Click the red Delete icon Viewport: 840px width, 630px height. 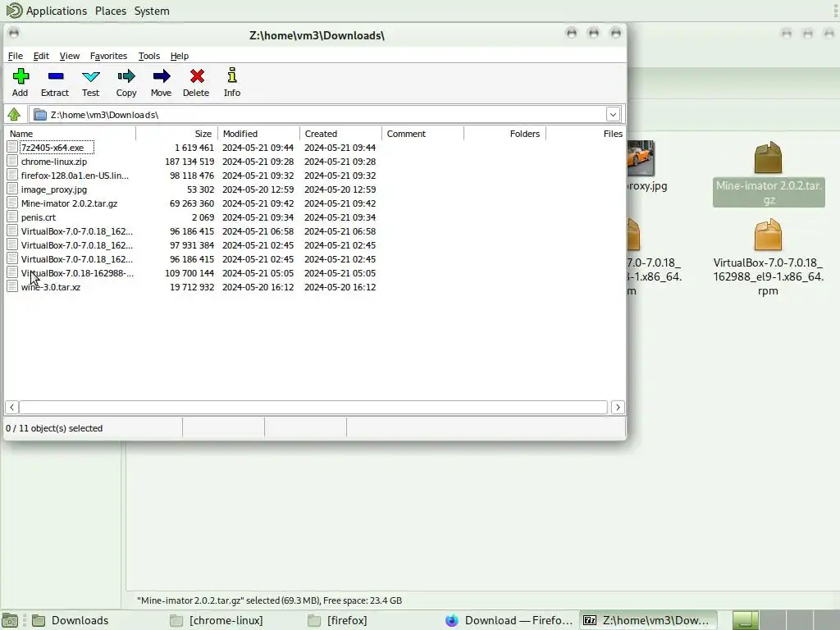[x=197, y=76]
